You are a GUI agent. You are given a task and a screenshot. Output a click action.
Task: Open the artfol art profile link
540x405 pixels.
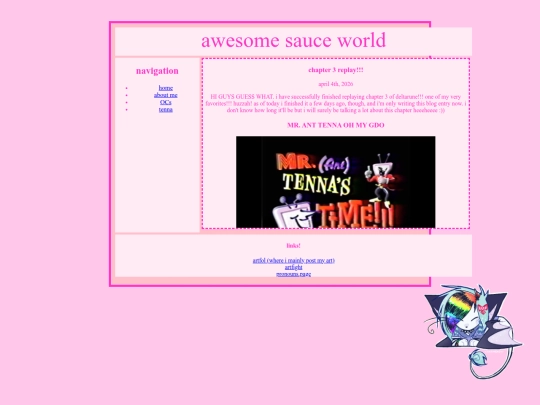tap(293, 260)
